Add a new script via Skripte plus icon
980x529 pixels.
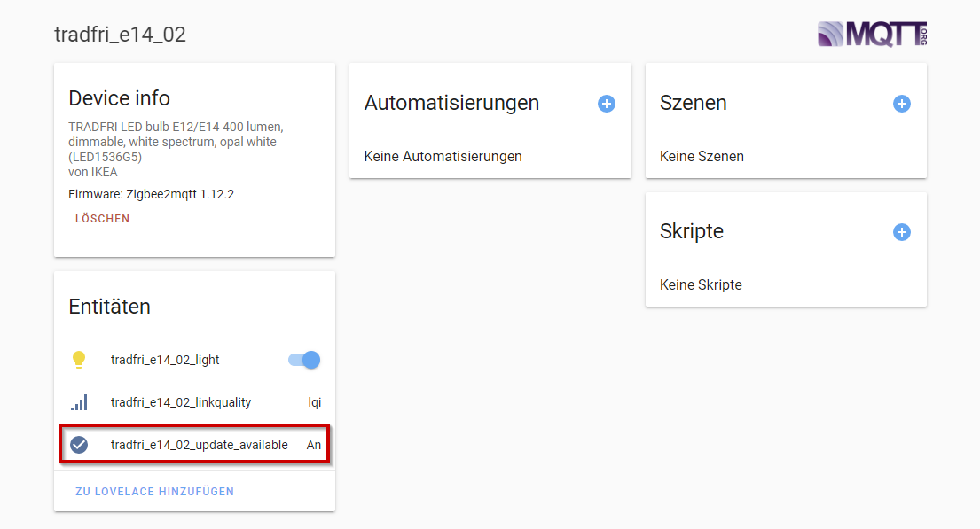tap(902, 232)
